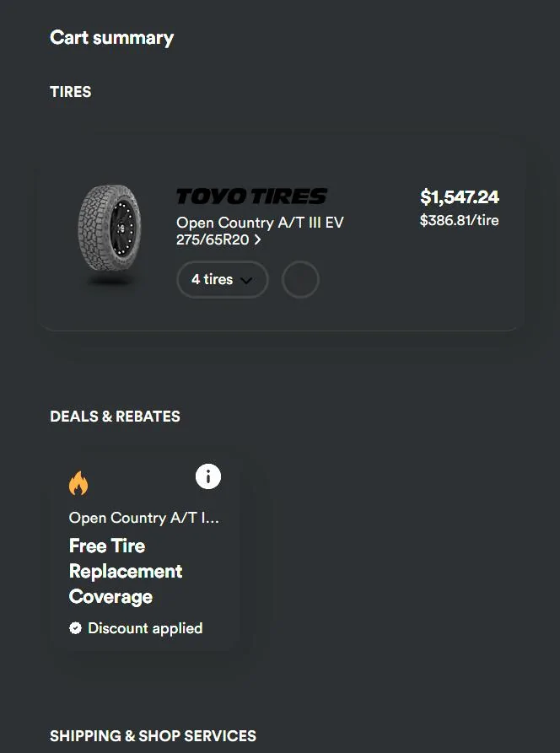Click the TIRES section heading
Viewport: 560px width, 753px height.
click(x=71, y=92)
